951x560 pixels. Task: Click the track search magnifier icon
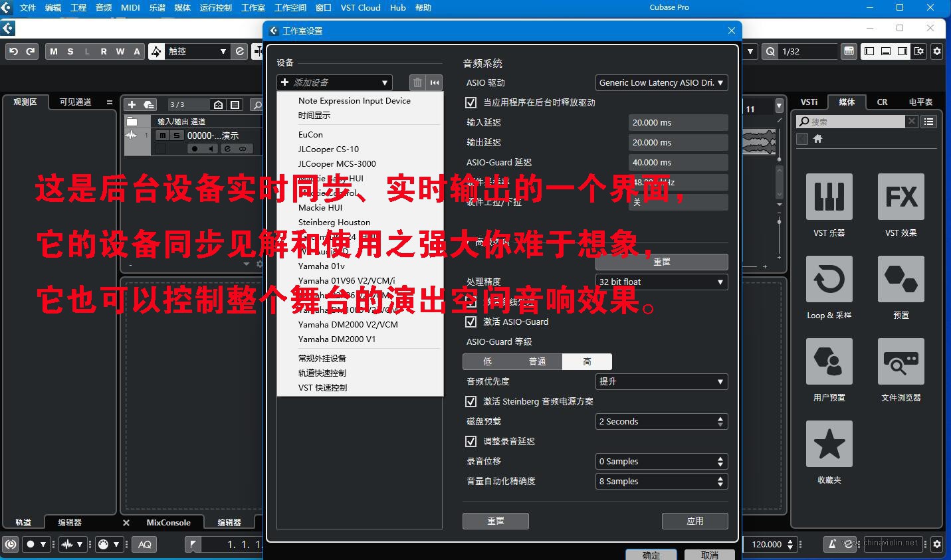[x=257, y=104]
